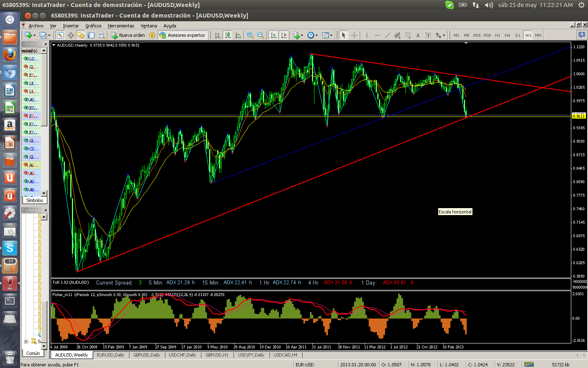
Task: Zoom in on the chart
Action: (x=250, y=35)
